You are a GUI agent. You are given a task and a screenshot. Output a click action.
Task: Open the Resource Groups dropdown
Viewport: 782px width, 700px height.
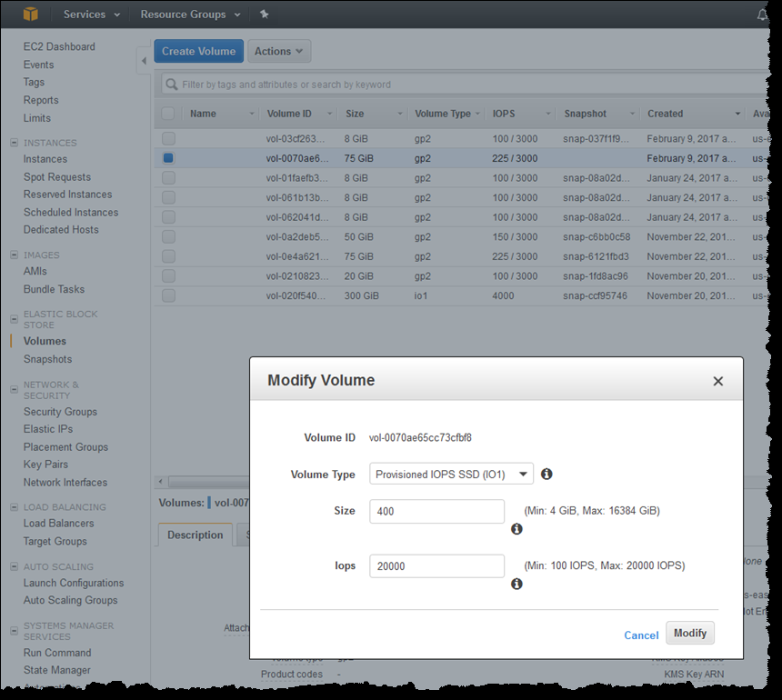coord(191,15)
